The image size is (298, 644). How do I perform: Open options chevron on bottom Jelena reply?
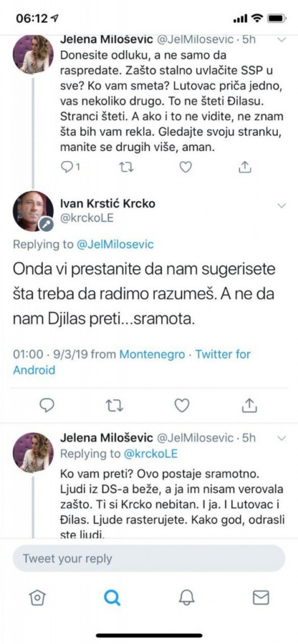[x=281, y=439]
